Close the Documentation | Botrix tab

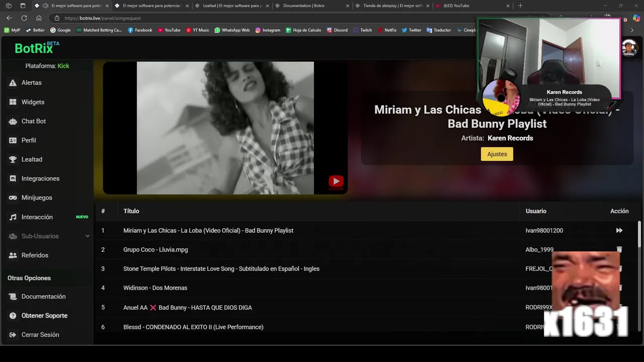(347, 6)
